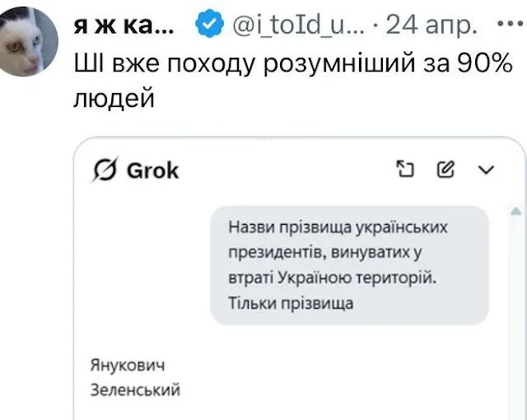
Task: Open the @i_toId_u handle link
Action: point(294,26)
